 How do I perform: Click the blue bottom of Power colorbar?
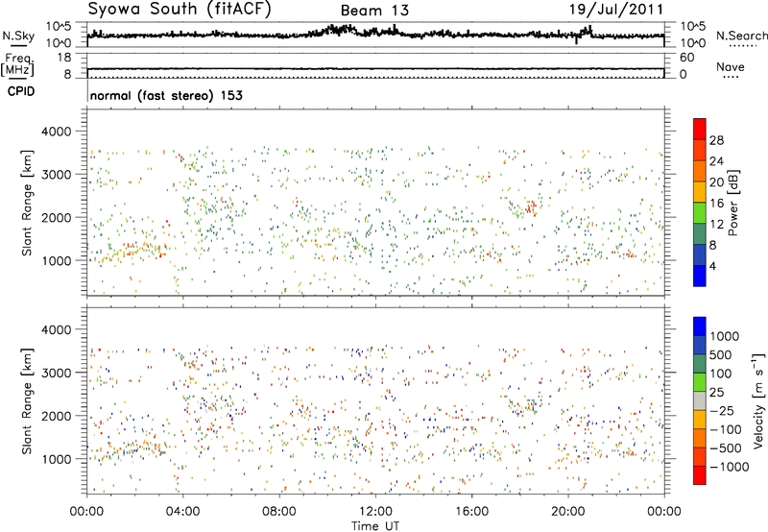[x=700, y=276]
